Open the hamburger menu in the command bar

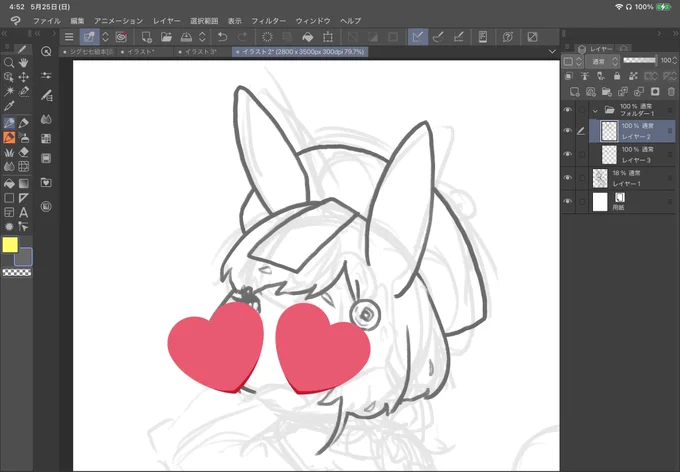coord(69,37)
